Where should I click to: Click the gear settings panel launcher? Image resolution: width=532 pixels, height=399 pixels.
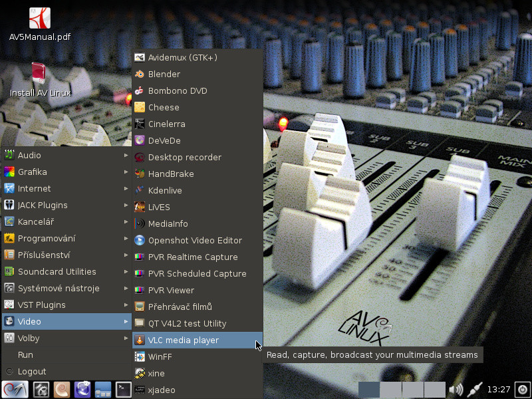(x=41, y=390)
